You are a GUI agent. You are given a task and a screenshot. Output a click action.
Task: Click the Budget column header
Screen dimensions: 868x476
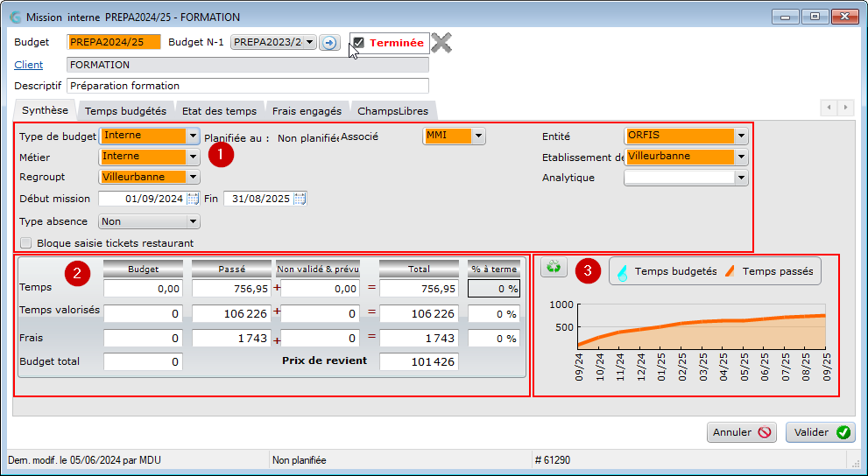[143, 269]
